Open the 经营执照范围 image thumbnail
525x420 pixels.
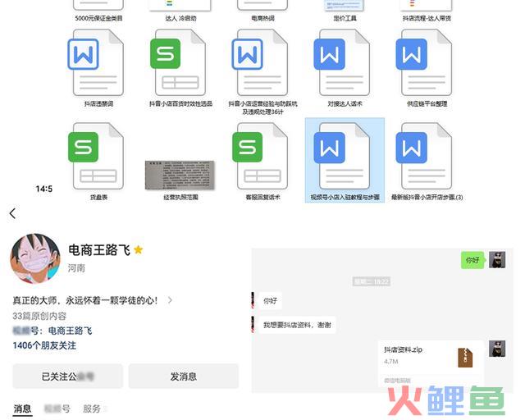click(180, 175)
